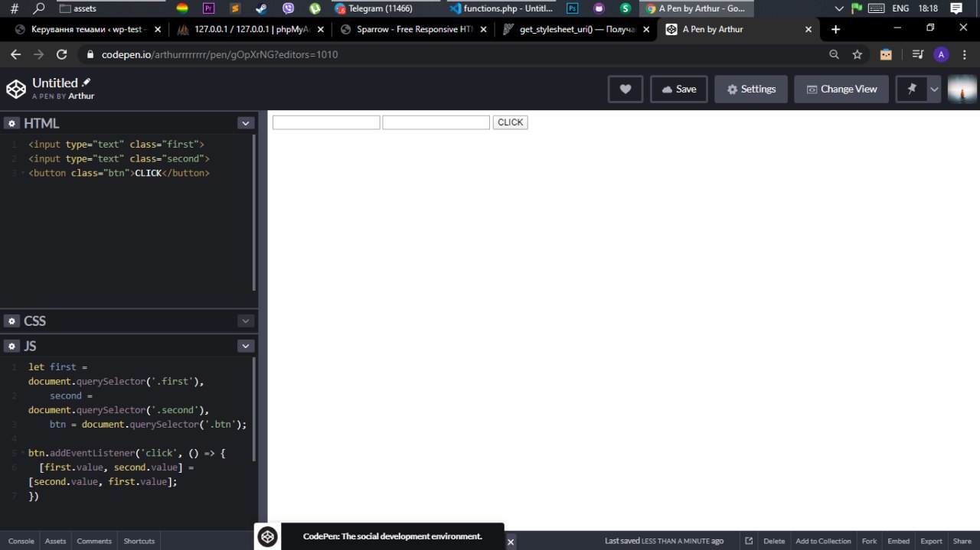This screenshot has height=550, width=980.
Task: Open Chrome profile avatar A
Action: click(x=941, y=54)
